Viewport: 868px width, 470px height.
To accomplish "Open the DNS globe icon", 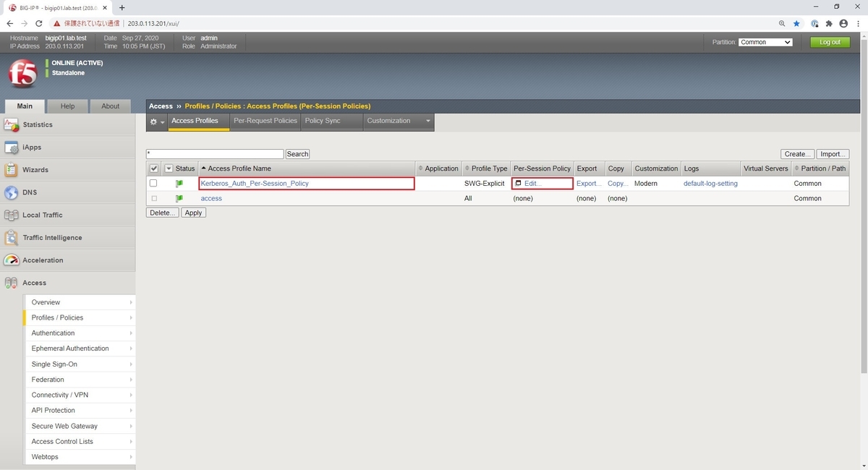I will (x=11, y=192).
